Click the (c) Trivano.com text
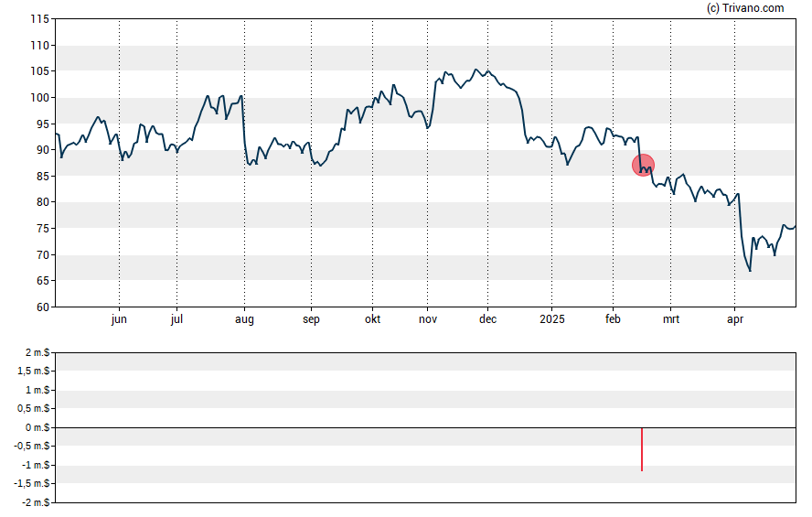This screenshot has width=812, height=517. click(745, 7)
